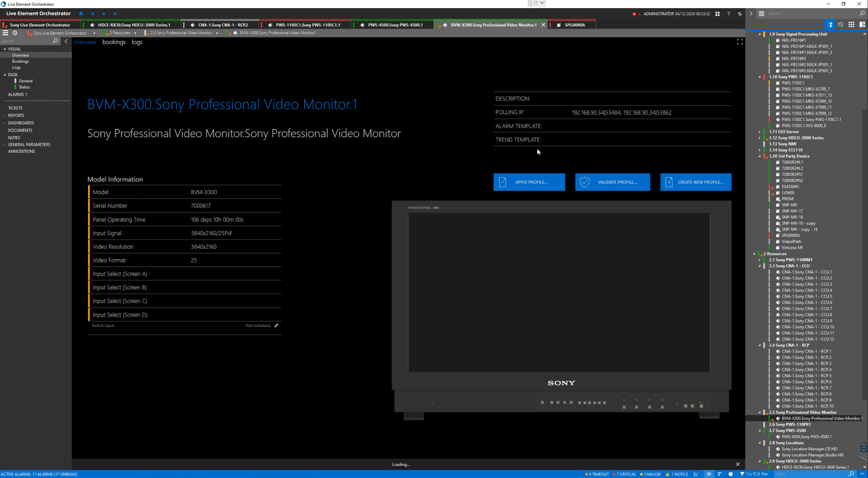Open ALARMS 1 in the sidebar
Viewport: 868px width, 478px height.
pyautogui.click(x=18, y=94)
